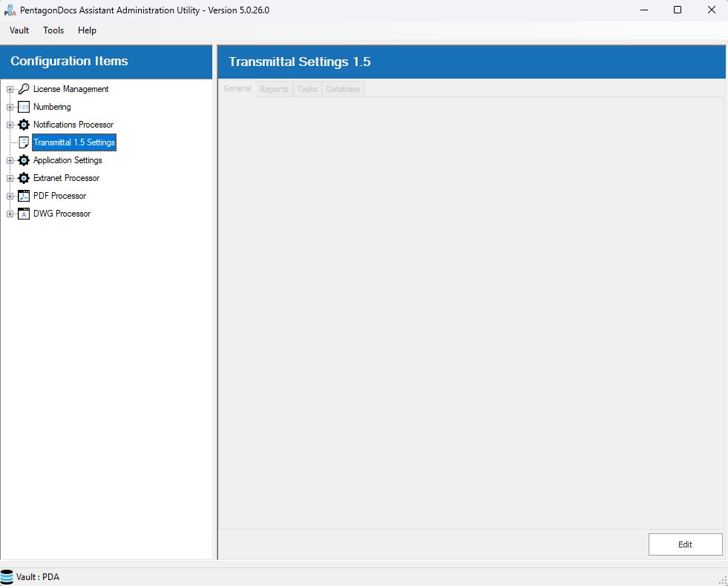Expand the Notifications Processor node
Viewport: 728px width, 586px height.
point(10,125)
